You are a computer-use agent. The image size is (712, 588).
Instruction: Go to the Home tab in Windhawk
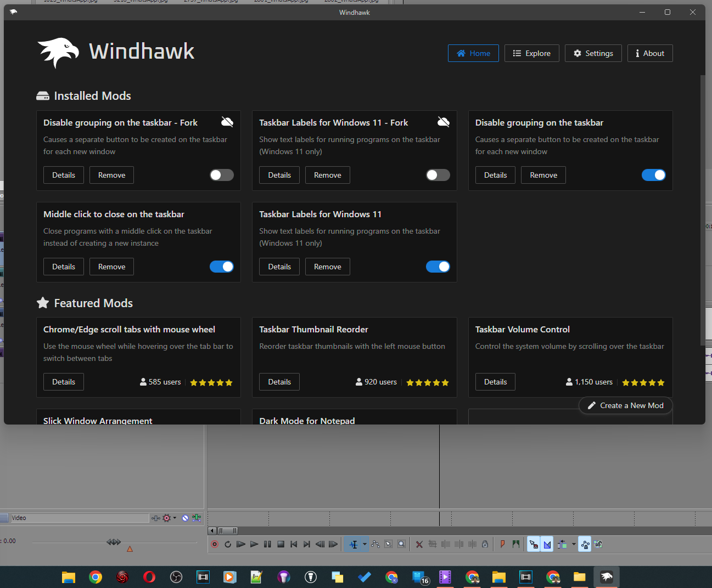473,53
